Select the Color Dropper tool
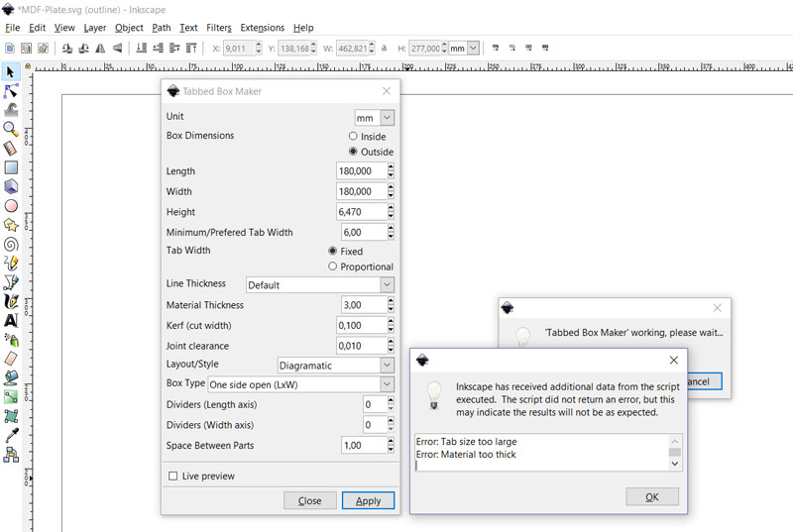 (x=11, y=435)
